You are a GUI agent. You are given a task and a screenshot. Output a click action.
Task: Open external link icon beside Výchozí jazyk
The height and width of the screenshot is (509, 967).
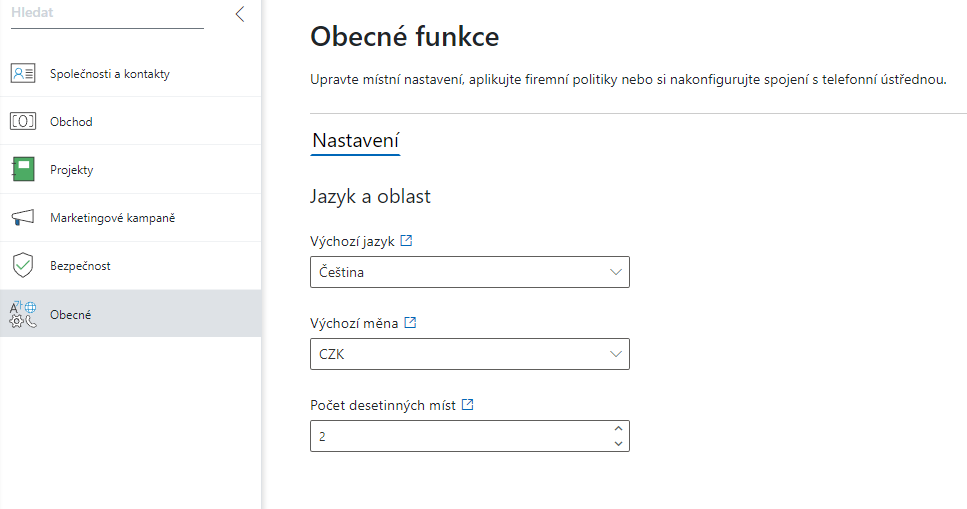pos(406,241)
